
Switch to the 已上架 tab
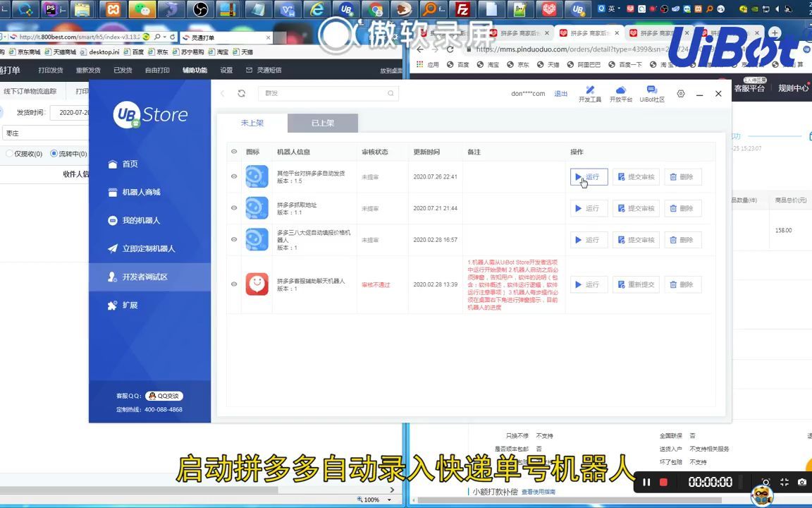(x=322, y=123)
